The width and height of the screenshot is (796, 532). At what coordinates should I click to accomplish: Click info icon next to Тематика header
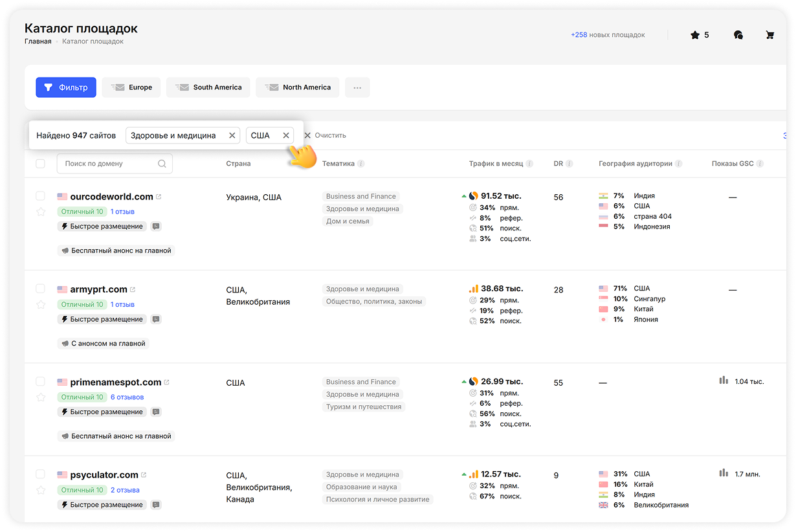361,164
